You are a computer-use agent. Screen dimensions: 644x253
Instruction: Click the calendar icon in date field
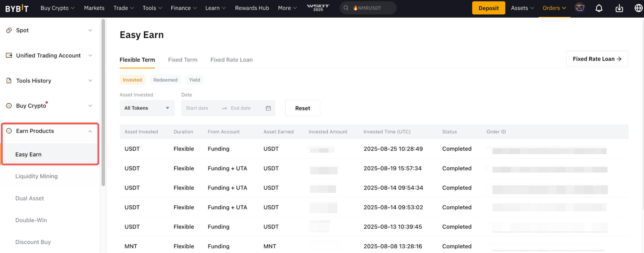[x=268, y=108]
